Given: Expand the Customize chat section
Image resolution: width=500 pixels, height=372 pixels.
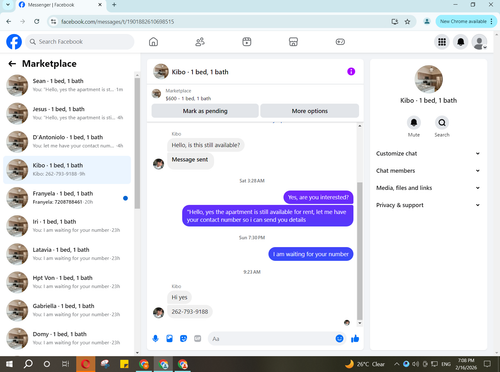Looking at the screenshot, I should pos(428,153).
